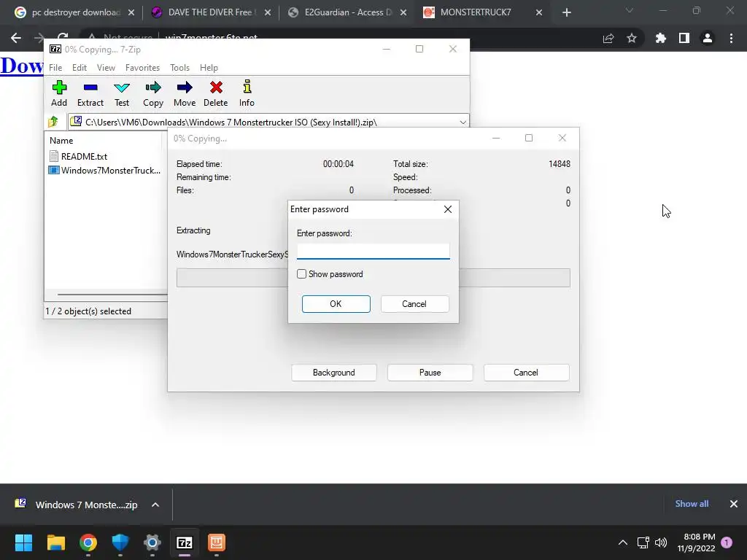Select README.txt in file list

point(79,156)
